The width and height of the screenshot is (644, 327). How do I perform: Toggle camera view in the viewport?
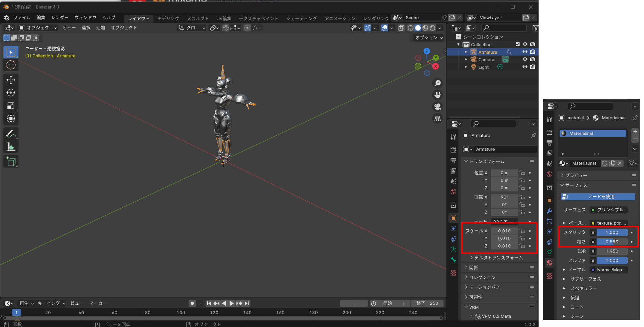[437, 107]
